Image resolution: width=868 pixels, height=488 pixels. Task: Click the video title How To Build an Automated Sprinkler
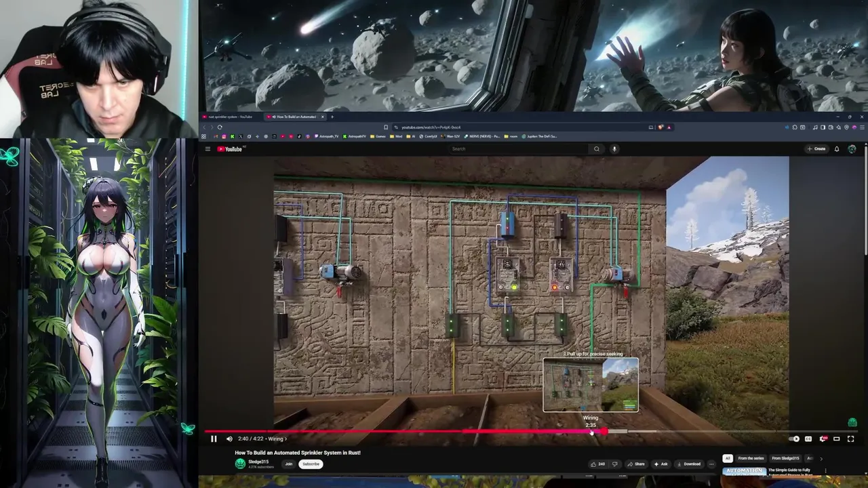[x=298, y=452]
